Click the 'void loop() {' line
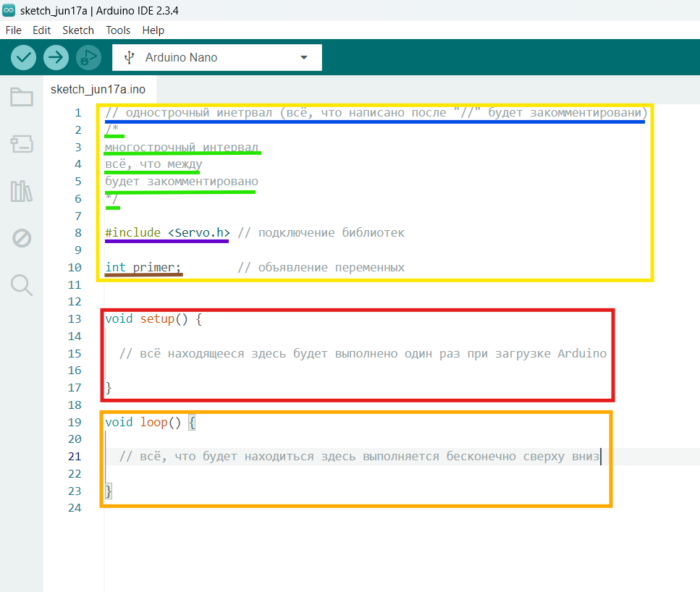The height and width of the screenshot is (592, 700). tap(151, 422)
